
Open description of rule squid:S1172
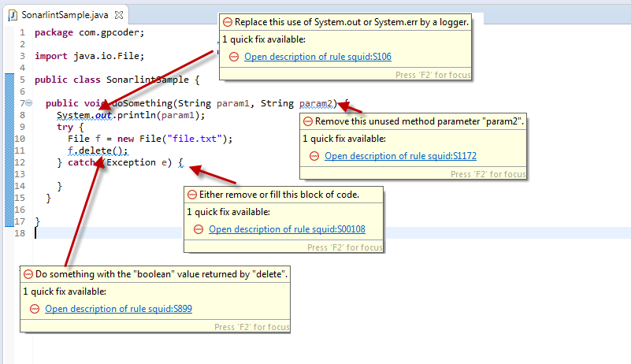400,156
